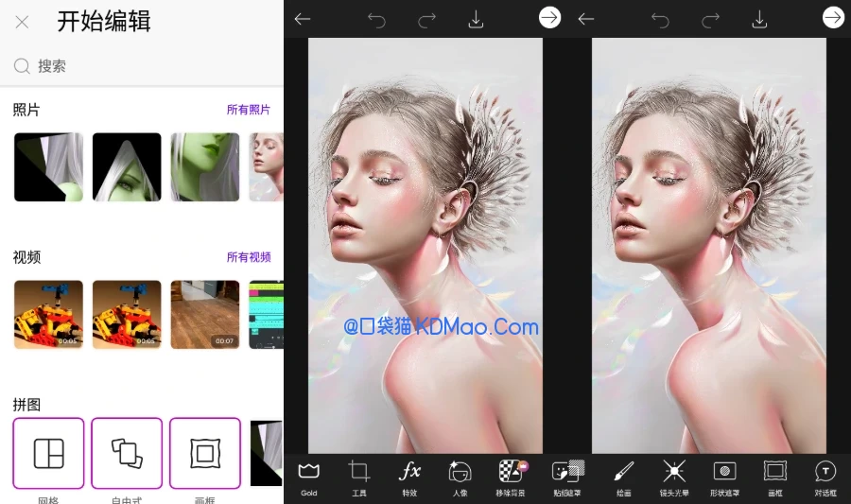Open 所有视频 link
Viewport: 851px width, 504px height.
click(x=248, y=257)
